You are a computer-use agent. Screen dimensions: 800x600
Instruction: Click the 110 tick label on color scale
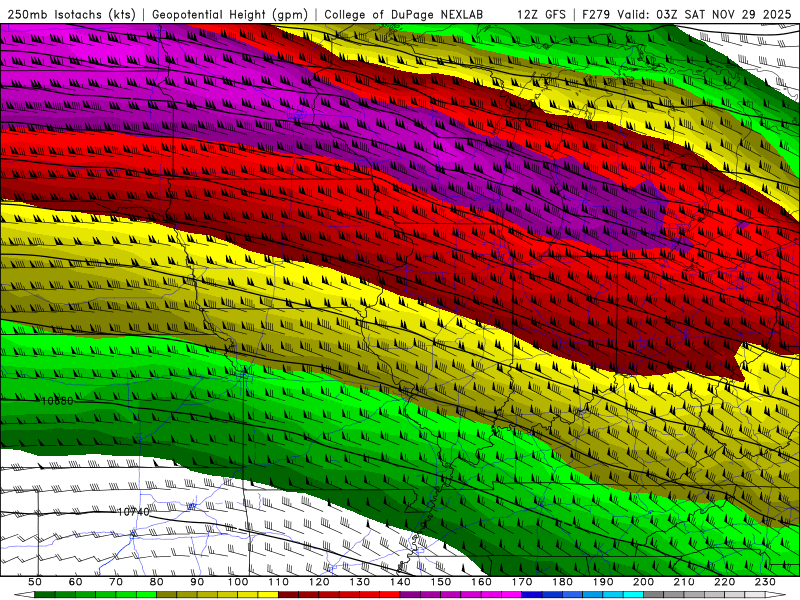click(x=278, y=582)
